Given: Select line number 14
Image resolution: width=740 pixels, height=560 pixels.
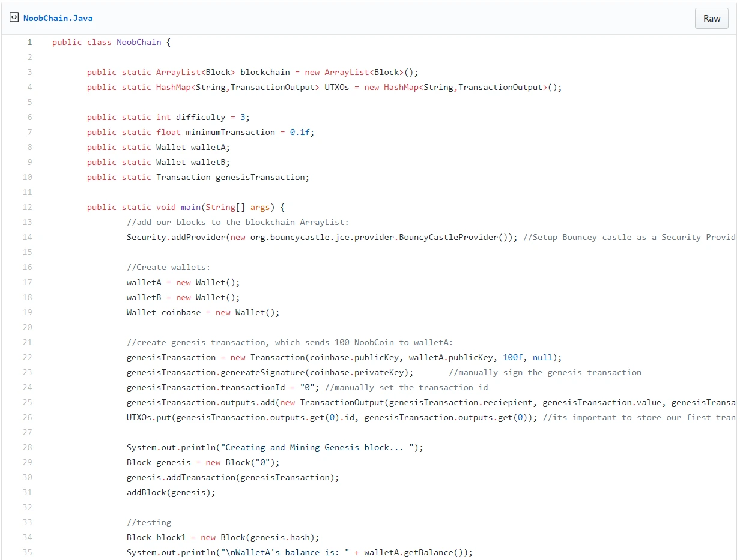Looking at the screenshot, I should [x=28, y=237].
